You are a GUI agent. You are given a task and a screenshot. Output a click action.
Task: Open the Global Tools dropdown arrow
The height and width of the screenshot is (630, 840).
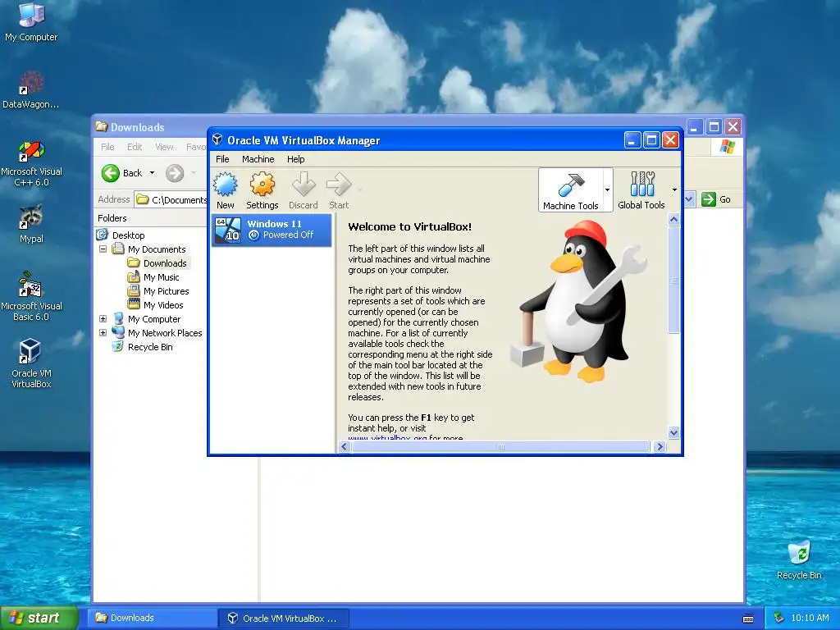click(x=674, y=189)
